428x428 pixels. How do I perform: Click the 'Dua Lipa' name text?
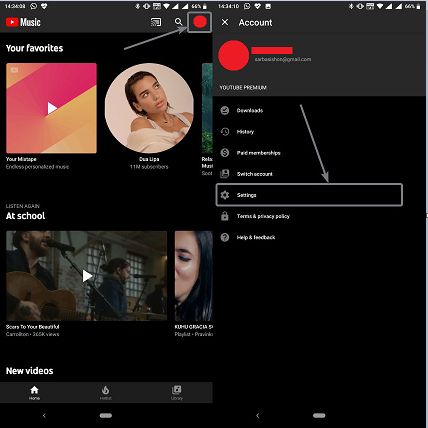click(x=149, y=159)
